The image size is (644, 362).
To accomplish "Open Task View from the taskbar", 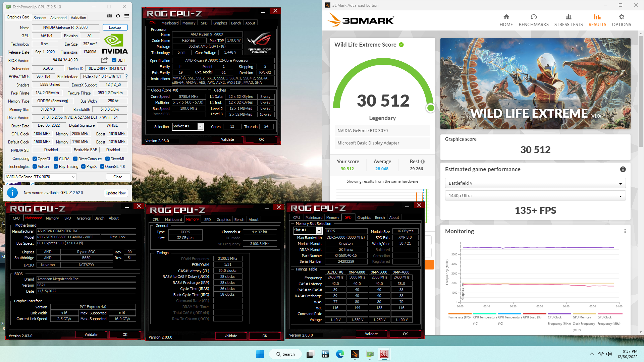I will coord(310,354).
